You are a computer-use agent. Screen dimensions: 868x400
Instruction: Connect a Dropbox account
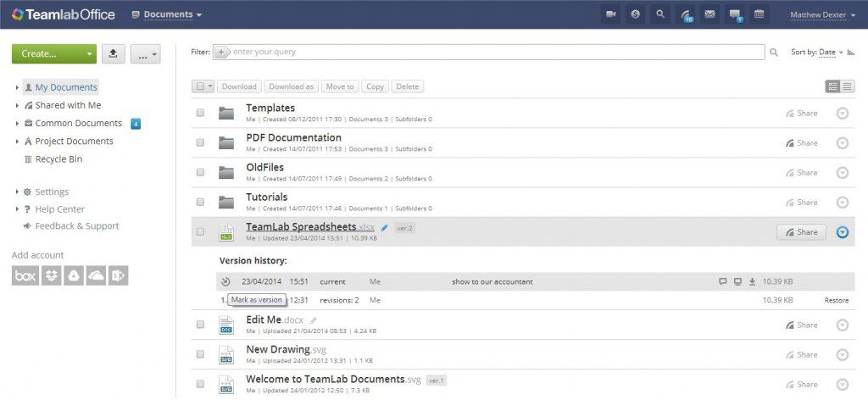click(52, 275)
